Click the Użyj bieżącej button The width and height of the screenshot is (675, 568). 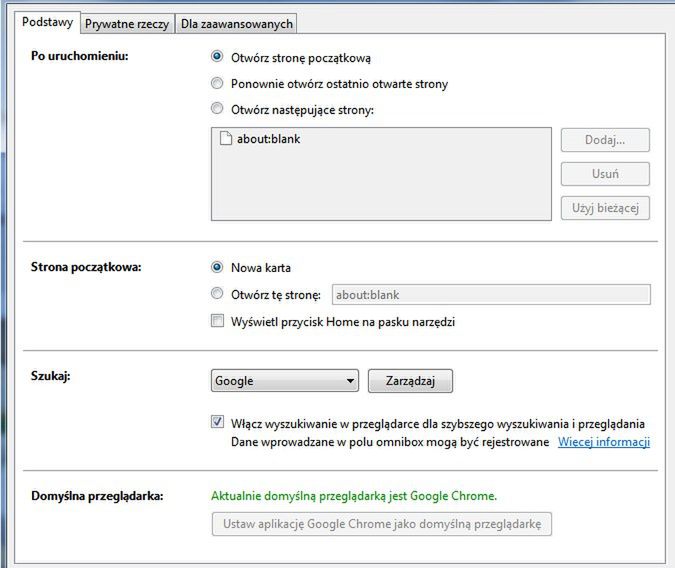(605, 208)
